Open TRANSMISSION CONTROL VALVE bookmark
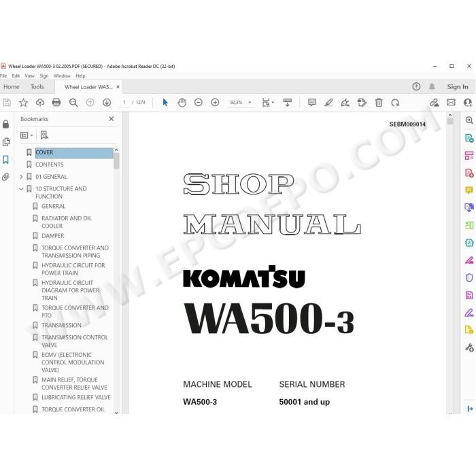 pyautogui.click(x=75, y=341)
